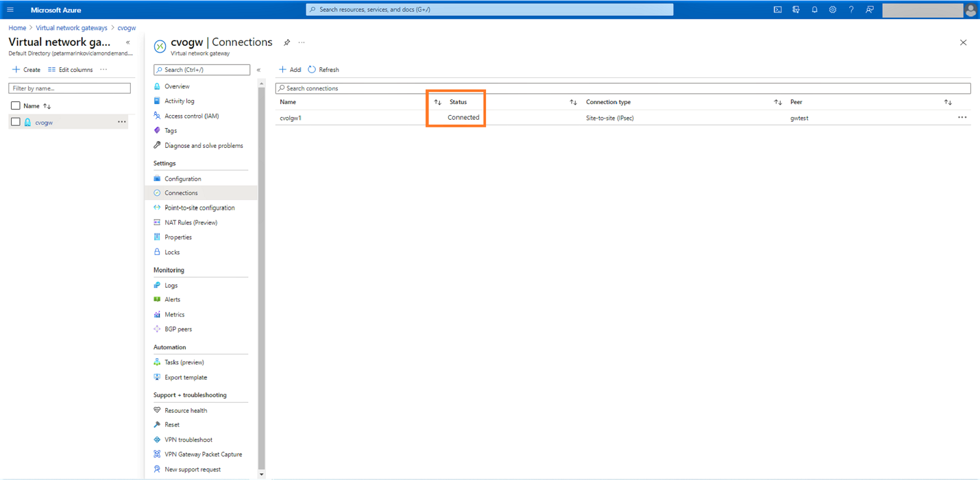This screenshot has height=480, width=980.
Task: Open more commands ellipsis beside Edit columns
Action: tap(103, 69)
